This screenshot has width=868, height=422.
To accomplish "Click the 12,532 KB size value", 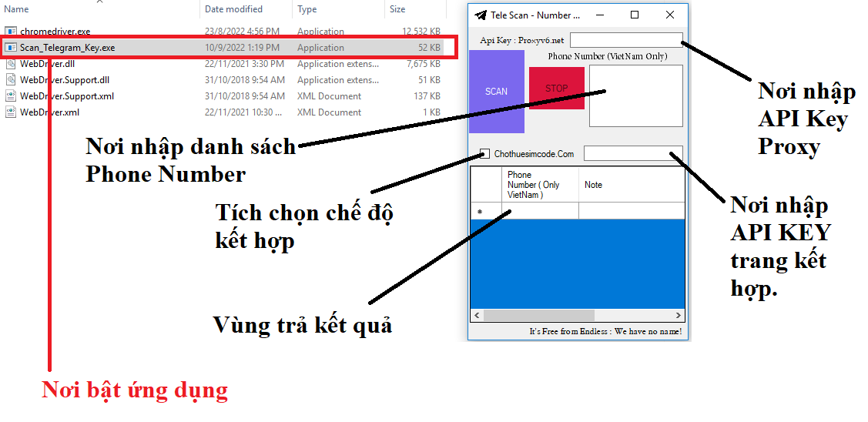I will click(421, 32).
